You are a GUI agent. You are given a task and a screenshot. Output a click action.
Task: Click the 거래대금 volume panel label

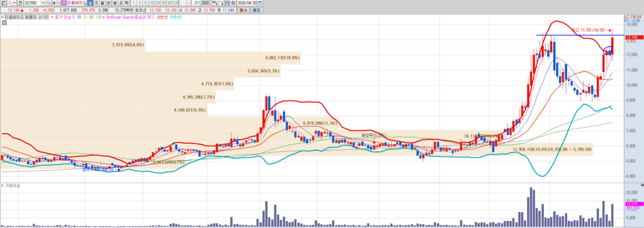tap(13, 186)
